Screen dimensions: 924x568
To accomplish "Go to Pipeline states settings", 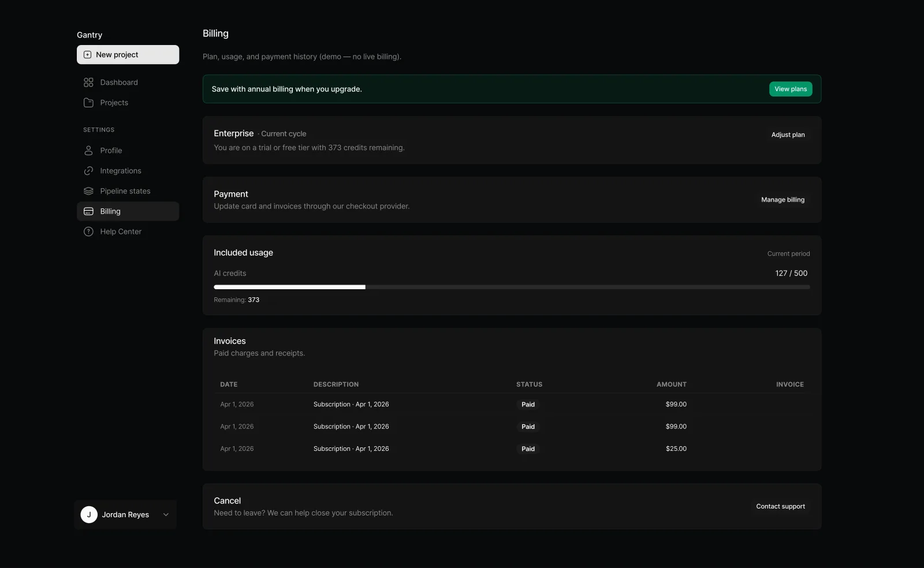I will (x=125, y=191).
